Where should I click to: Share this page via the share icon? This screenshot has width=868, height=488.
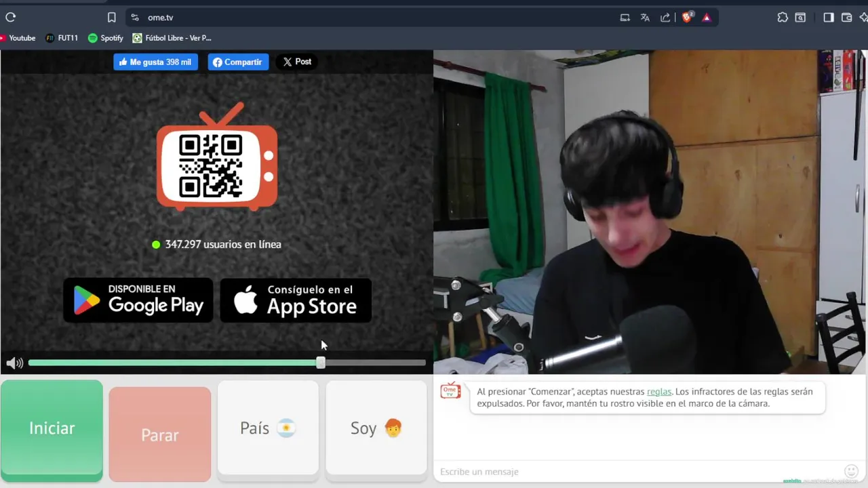(x=665, y=18)
